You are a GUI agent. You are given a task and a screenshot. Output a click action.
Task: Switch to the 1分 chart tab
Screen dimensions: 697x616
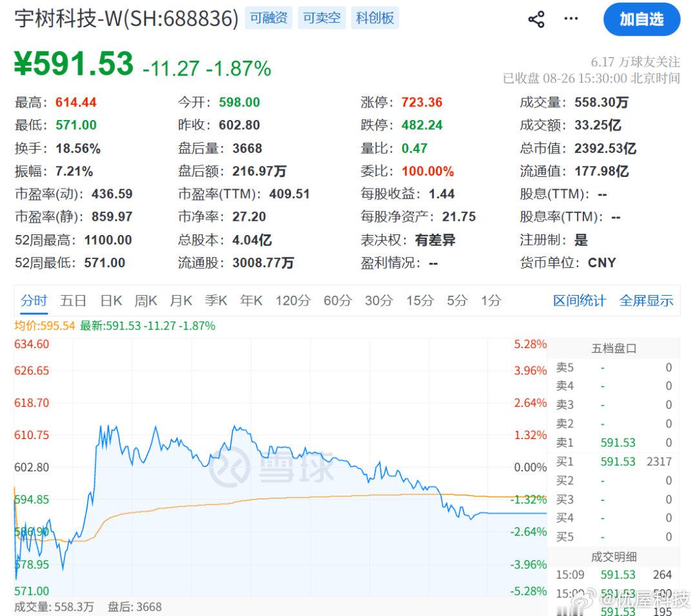click(491, 301)
